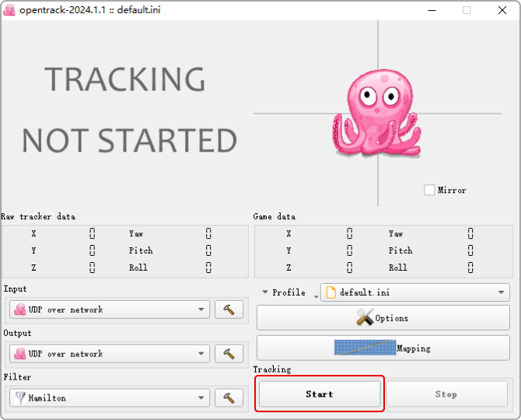
Task: Expand the default.ini profile selector
Action: pyautogui.click(x=414, y=292)
